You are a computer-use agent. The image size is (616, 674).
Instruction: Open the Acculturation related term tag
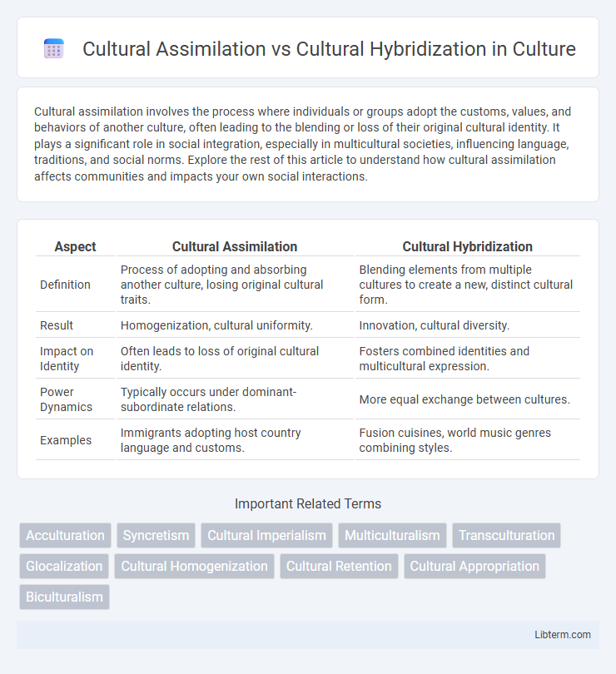tap(66, 535)
